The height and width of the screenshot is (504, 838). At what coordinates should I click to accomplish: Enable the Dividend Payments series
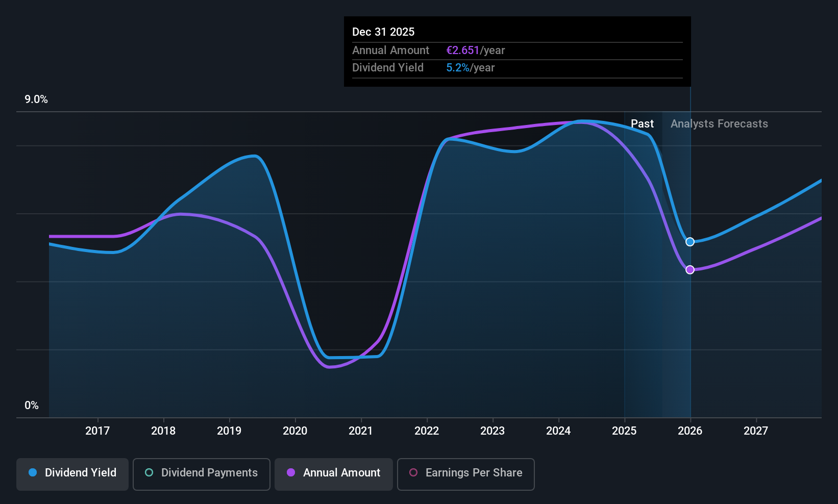click(202, 474)
